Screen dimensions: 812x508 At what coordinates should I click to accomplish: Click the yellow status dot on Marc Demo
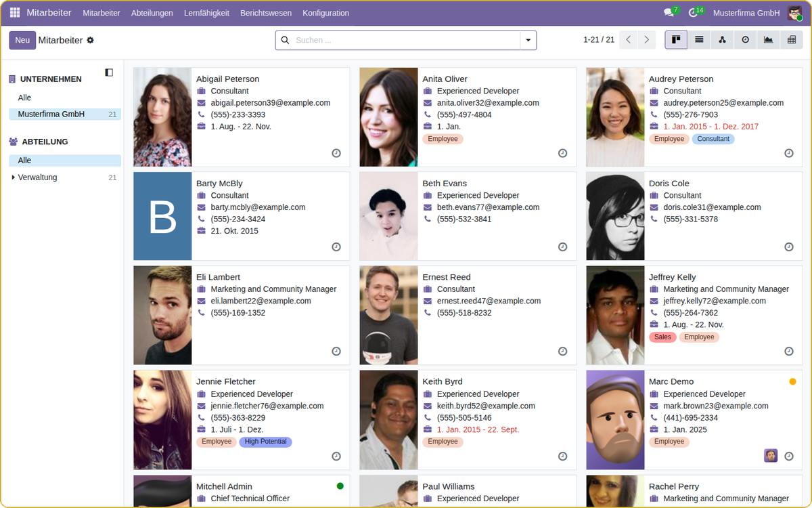coord(792,381)
